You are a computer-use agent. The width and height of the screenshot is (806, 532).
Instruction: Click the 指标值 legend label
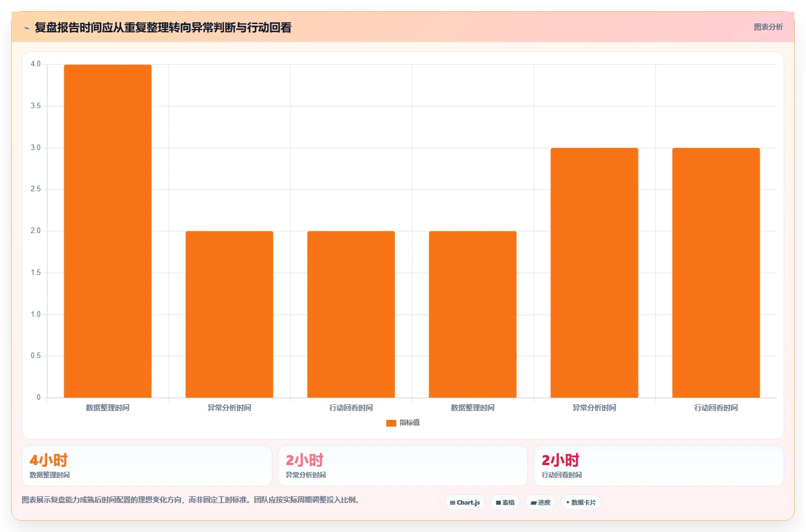coord(410,423)
